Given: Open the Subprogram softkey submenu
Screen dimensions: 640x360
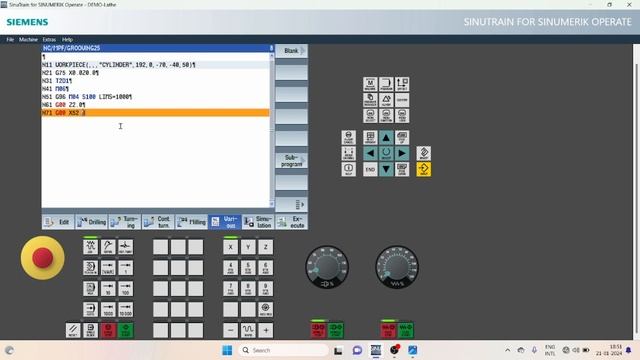Looking at the screenshot, I should [x=291, y=160].
